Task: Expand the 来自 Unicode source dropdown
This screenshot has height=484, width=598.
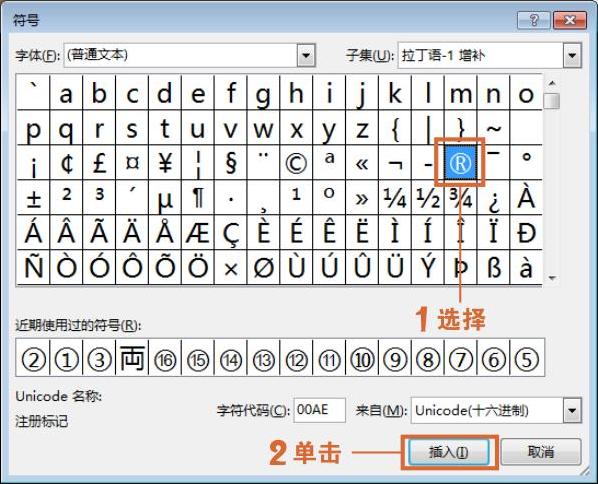Action: pos(572,410)
